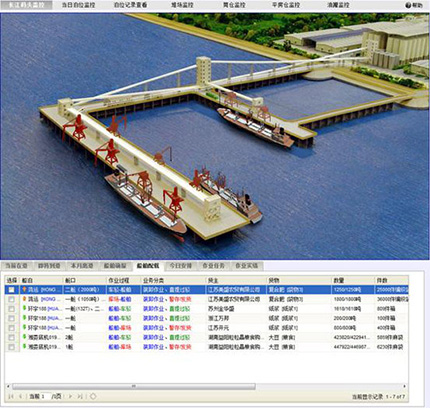Click the blue HUA link in third row
The height and width of the screenshot is (408, 430).
tap(54, 309)
